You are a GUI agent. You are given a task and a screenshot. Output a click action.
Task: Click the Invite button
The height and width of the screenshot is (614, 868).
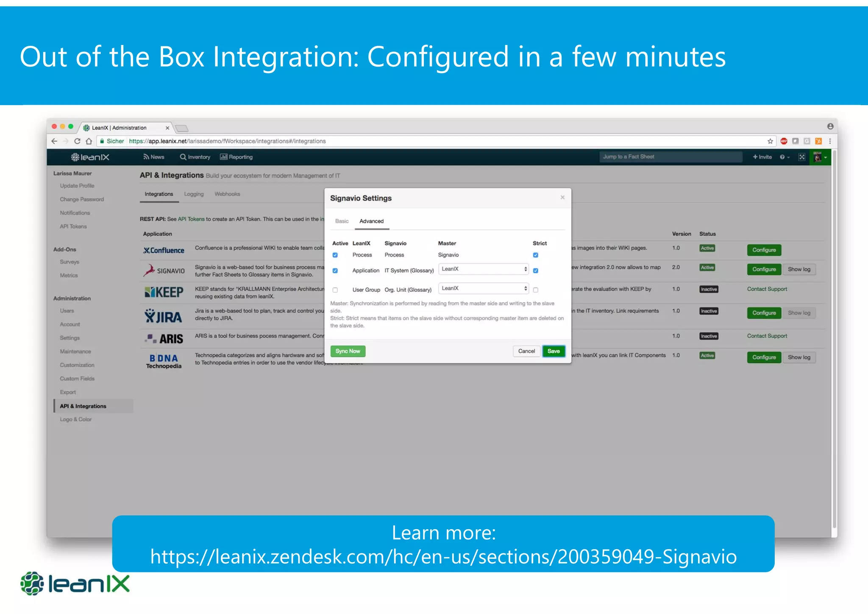[x=762, y=157]
